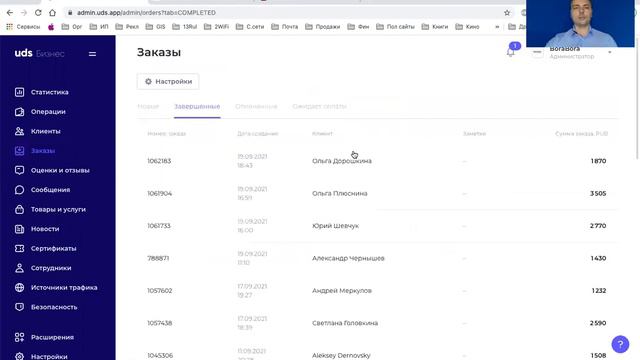The height and width of the screenshot is (360, 640).
Task: Open the Книги bookmark folder
Action: coord(435,27)
